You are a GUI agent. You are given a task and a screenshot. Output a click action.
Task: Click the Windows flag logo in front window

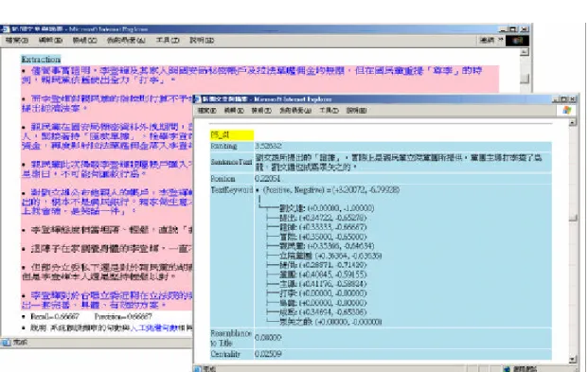point(567,110)
